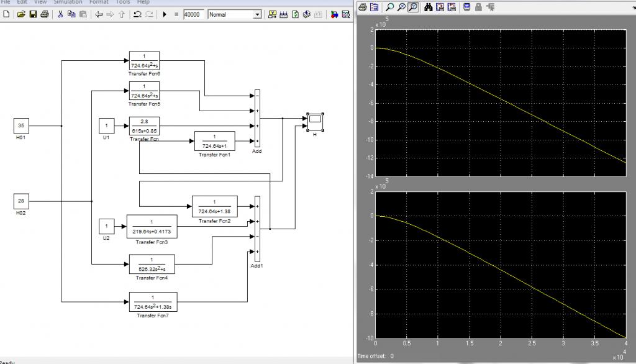Open the simulation mode Normal dropdown
Image resolution: width=636 pixels, height=364 pixels.
pyautogui.click(x=258, y=14)
